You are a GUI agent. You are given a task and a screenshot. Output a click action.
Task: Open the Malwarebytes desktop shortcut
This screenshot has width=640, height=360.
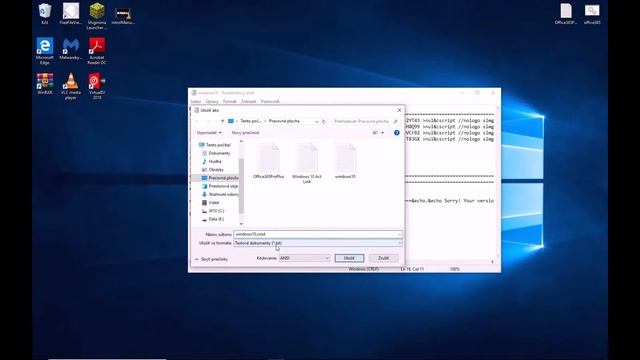[x=71, y=49]
